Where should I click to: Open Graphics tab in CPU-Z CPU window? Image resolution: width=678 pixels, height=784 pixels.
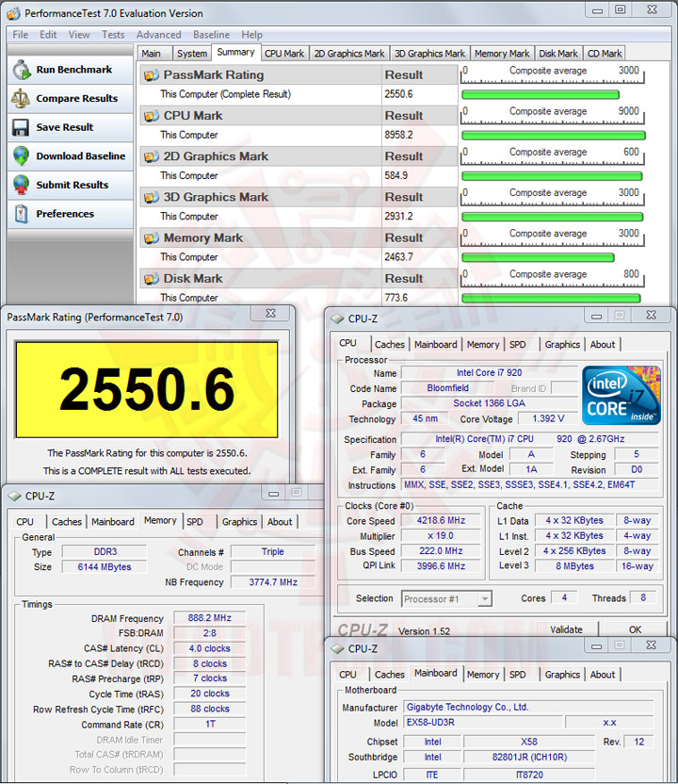pyautogui.click(x=562, y=345)
